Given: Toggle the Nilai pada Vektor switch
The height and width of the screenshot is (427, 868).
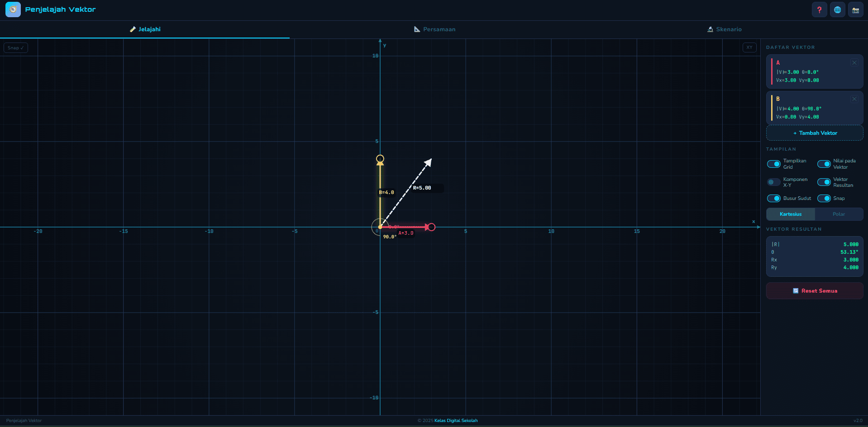Looking at the screenshot, I should tap(824, 164).
